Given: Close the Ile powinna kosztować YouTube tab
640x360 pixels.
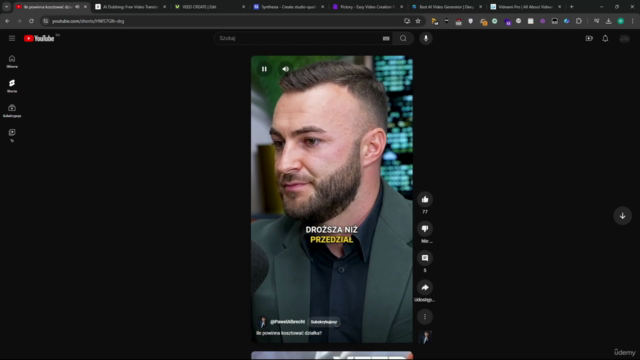Looking at the screenshot, I should pyautogui.click(x=85, y=7).
